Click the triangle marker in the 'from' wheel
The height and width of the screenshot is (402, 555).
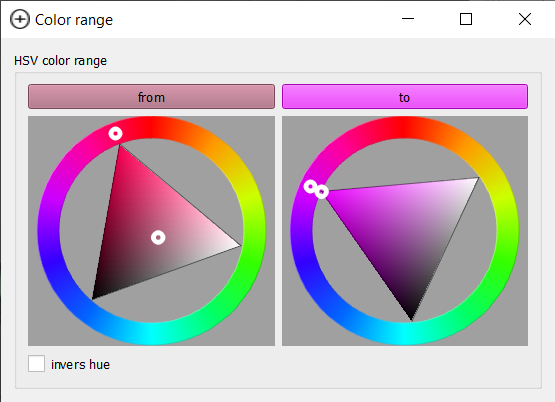coord(158,237)
